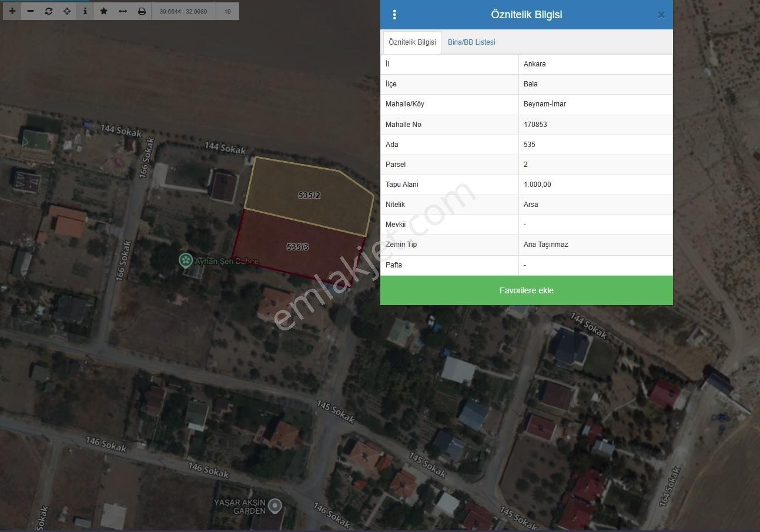760x532 pixels.
Task: Select the Öznitelik Bilgisi tab
Action: click(x=412, y=42)
